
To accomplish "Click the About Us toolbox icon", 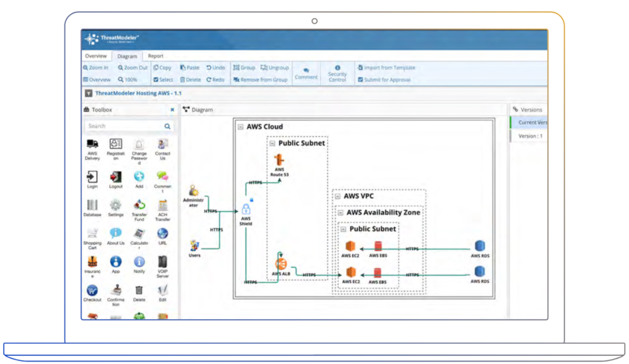I will (x=115, y=233).
